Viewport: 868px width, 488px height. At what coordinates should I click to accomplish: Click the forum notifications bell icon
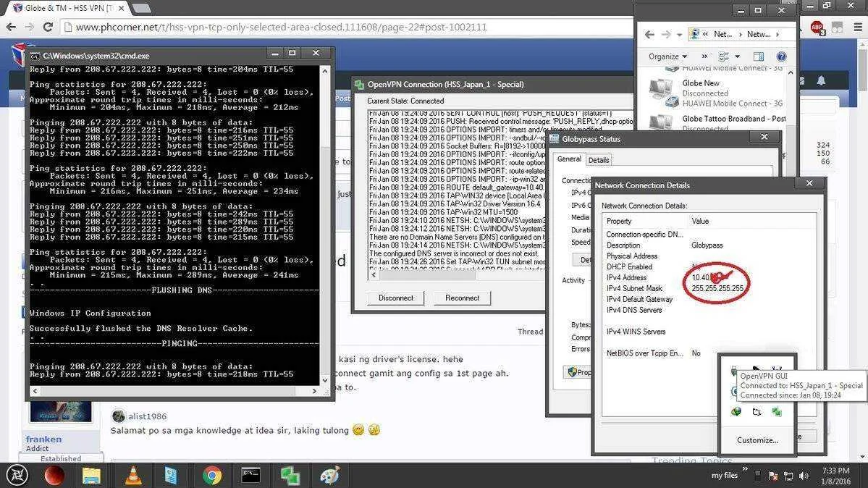(821, 81)
